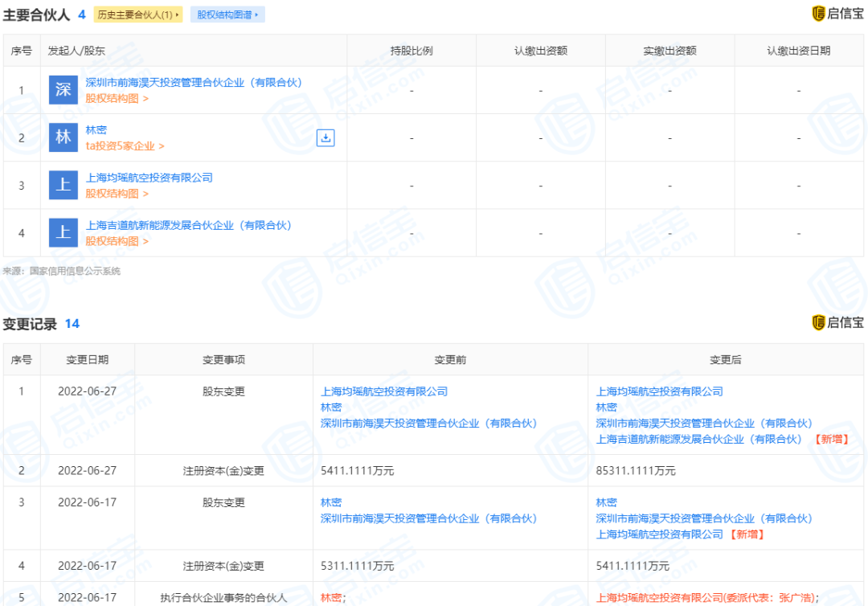
Task: Open the 上海均瑶航空投资有限公司 company link
Action: (149, 178)
